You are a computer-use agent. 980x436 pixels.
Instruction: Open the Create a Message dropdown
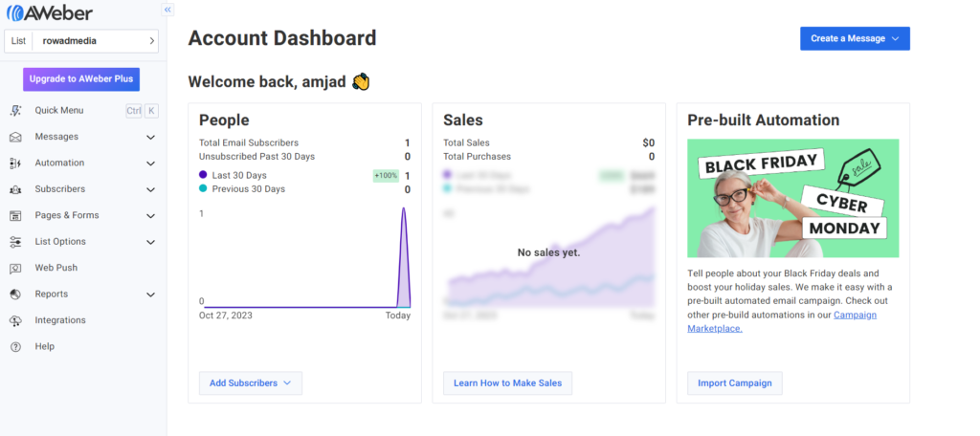(855, 39)
